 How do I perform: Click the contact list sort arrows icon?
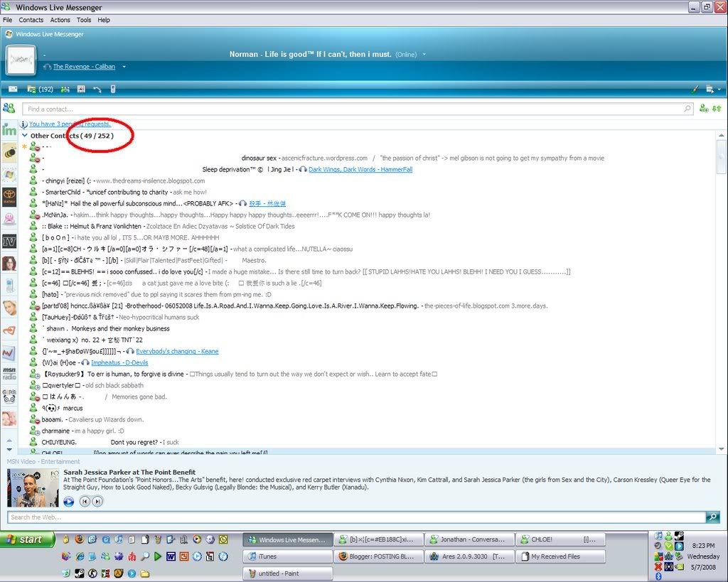(717, 108)
